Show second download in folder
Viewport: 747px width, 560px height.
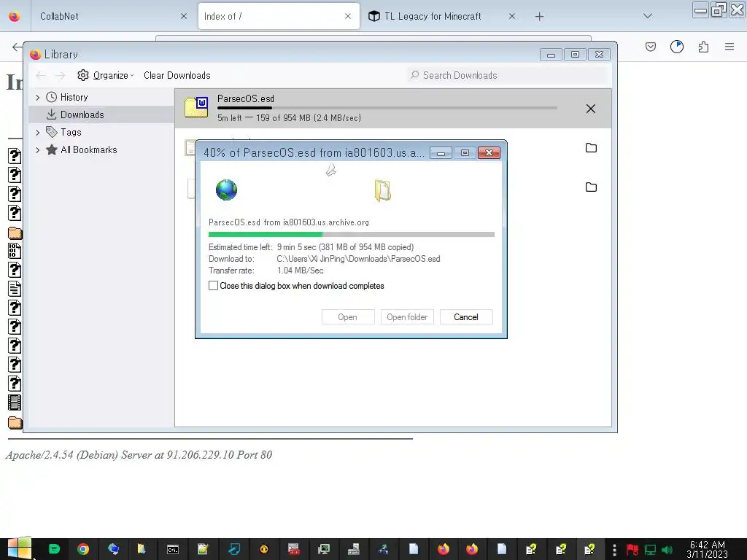pos(591,147)
